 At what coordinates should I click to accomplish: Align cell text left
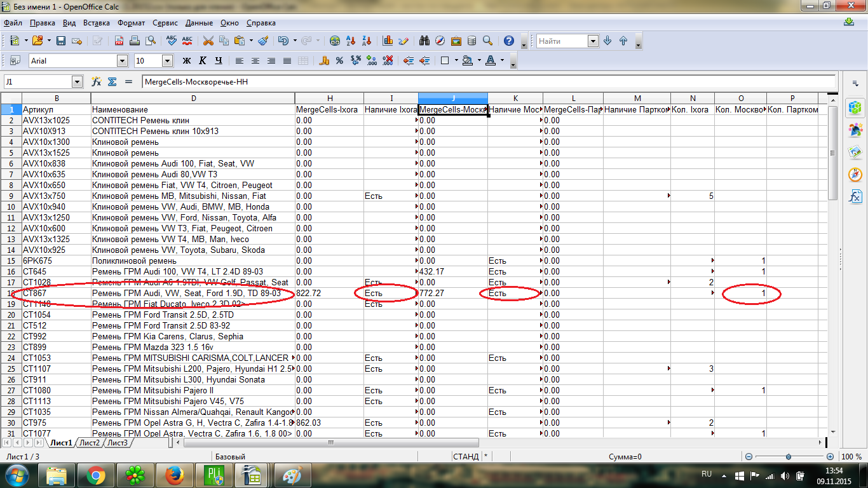click(x=240, y=60)
